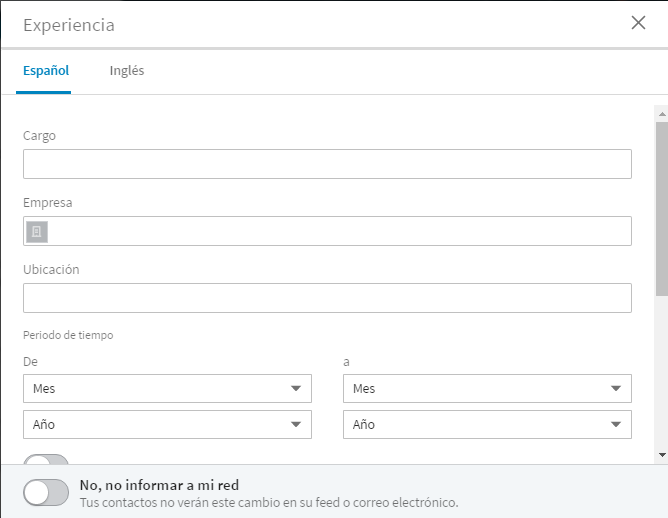The height and width of the screenshot is (518, 668).
Task: Open the start Mes dropdown under De
Action: coord(167,388)
